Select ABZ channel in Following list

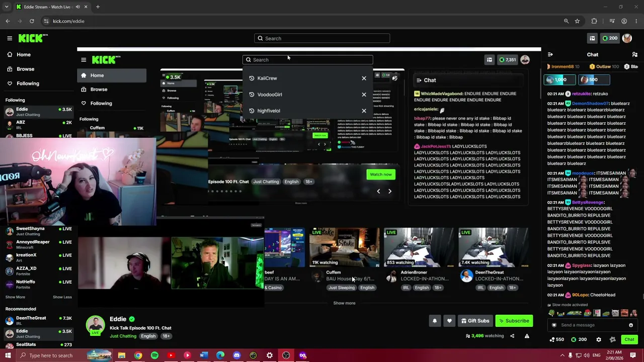coord(38,125)
